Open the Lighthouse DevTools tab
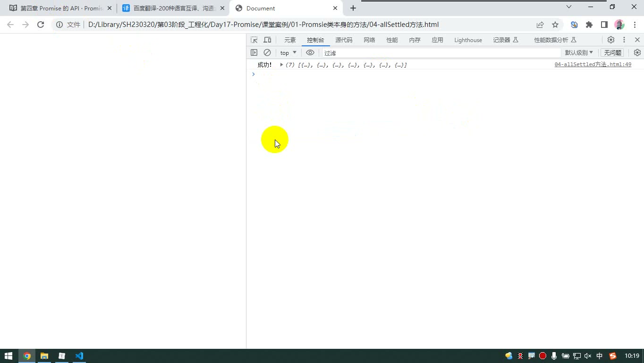The width and height of the screenshot is (644, 363). click(x=468, y=40)
